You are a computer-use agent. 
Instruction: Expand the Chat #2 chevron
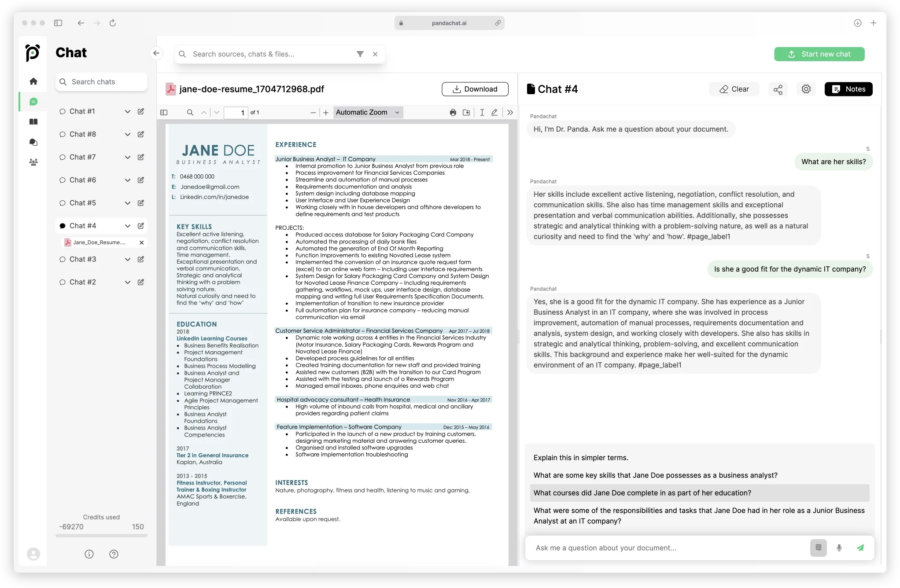tap(128, 282)
